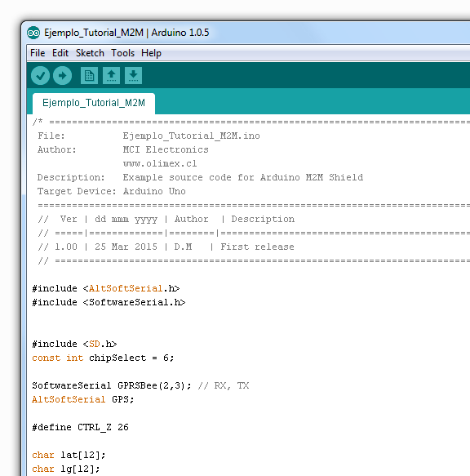Click the line const int chipSelect = 6;

[103, 358]
